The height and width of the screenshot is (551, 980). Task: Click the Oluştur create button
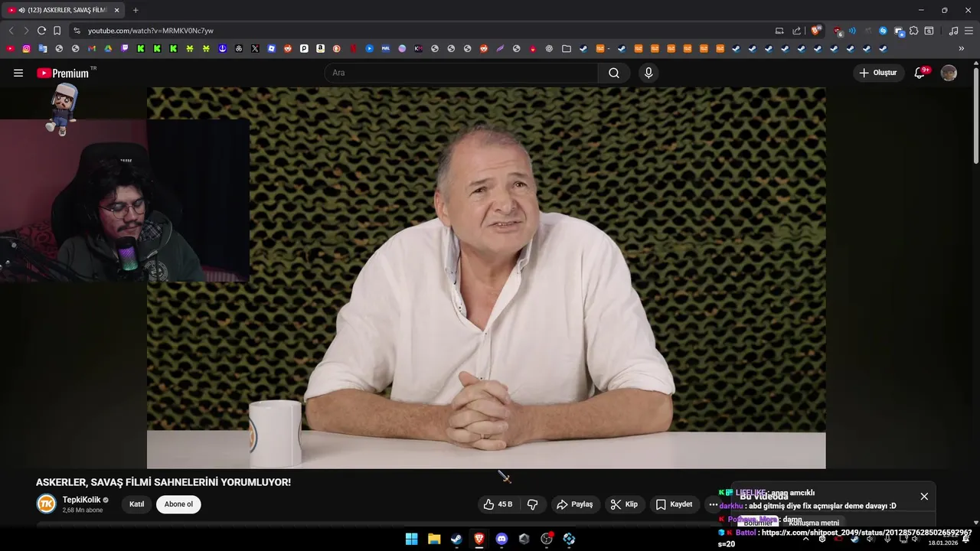878,73
